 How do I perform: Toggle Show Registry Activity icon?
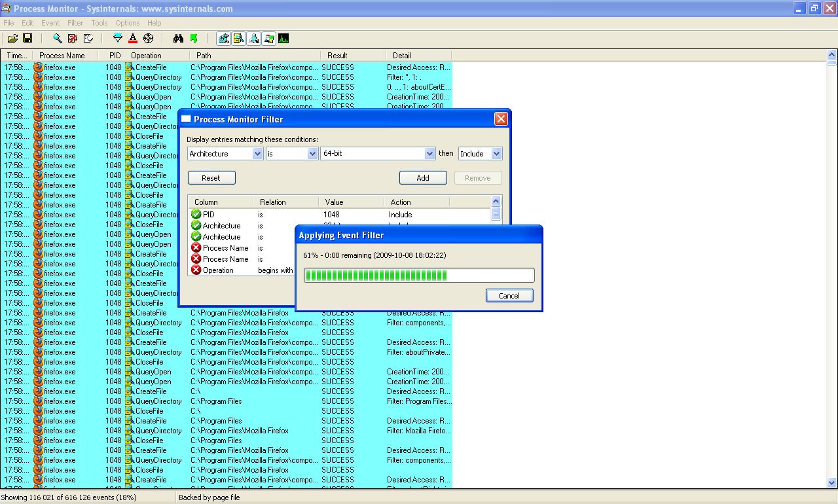coord(224,39)
